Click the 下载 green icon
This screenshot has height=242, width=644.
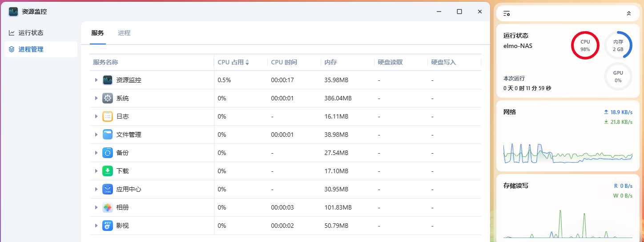108,171
